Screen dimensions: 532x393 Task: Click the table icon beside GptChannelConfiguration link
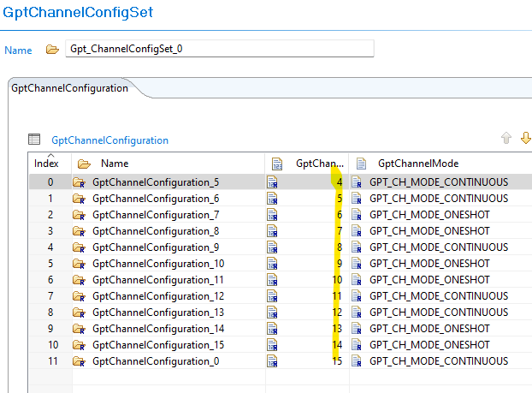[34, 140]
